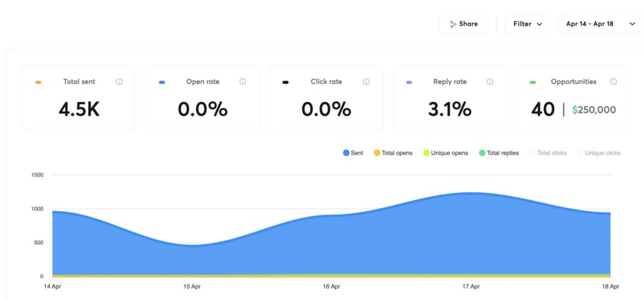Click info icon beside Reply rate
This screenshot has height=301, width=644.
(490, 82)
